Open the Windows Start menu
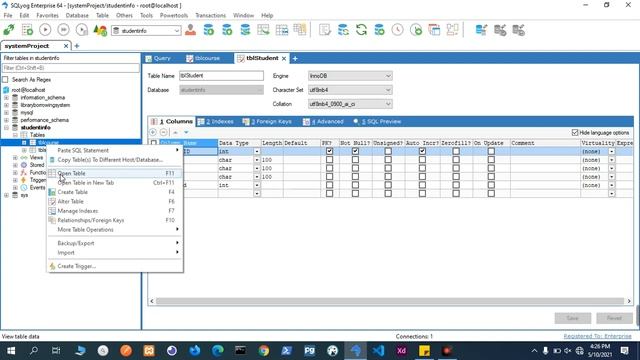The width and height of the screenshot is (640, 360). pos(11,351)
